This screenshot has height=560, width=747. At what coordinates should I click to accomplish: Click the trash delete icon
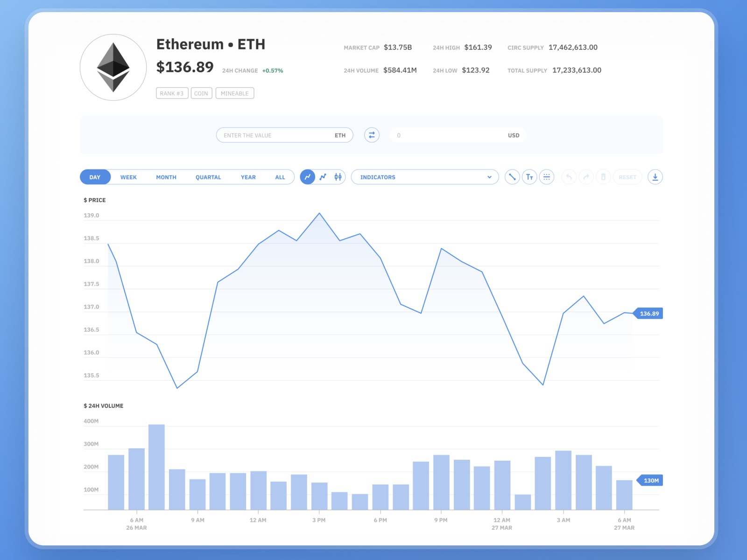tap(603, 177)
